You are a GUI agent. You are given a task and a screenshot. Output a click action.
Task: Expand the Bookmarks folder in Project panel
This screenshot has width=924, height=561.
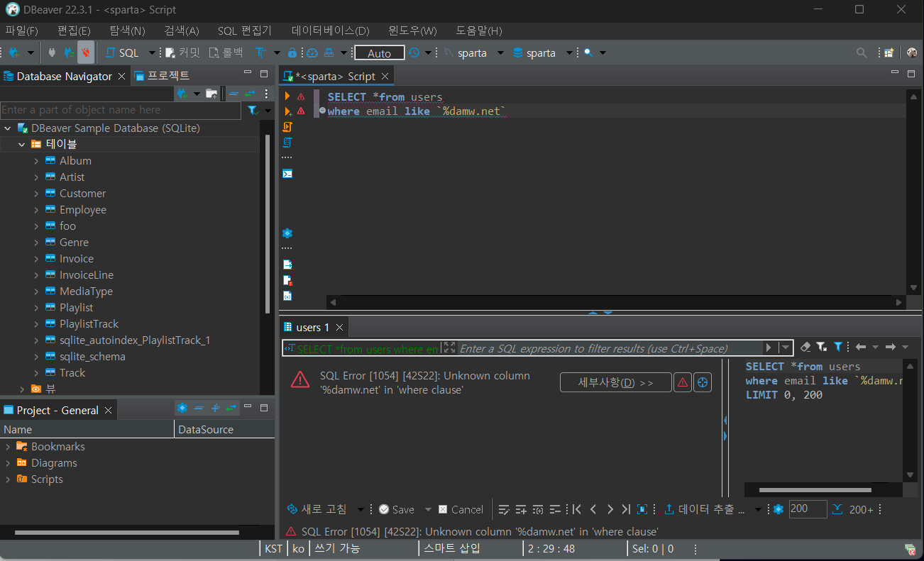click(x=8, y=447)
